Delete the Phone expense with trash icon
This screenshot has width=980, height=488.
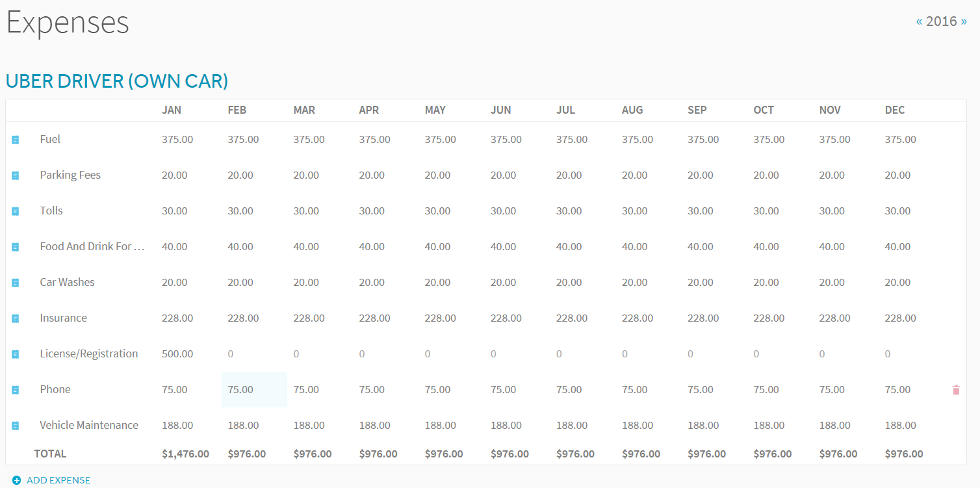[956, 390]
